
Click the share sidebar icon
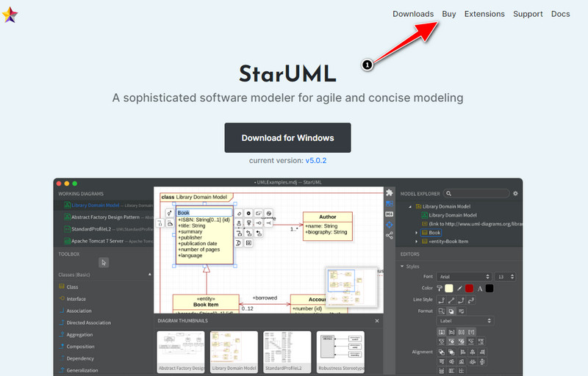pos(390,236)
